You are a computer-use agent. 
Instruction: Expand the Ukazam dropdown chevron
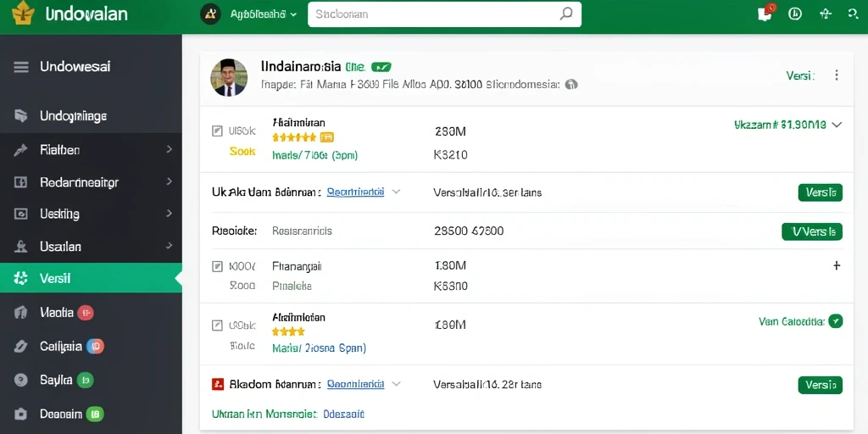point(837,125)
